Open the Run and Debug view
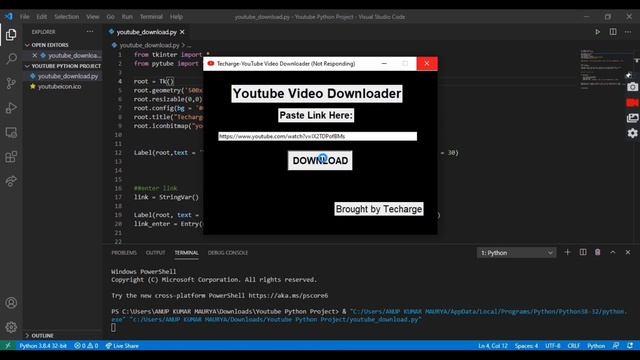640x360 pixels. click(11, 108)
